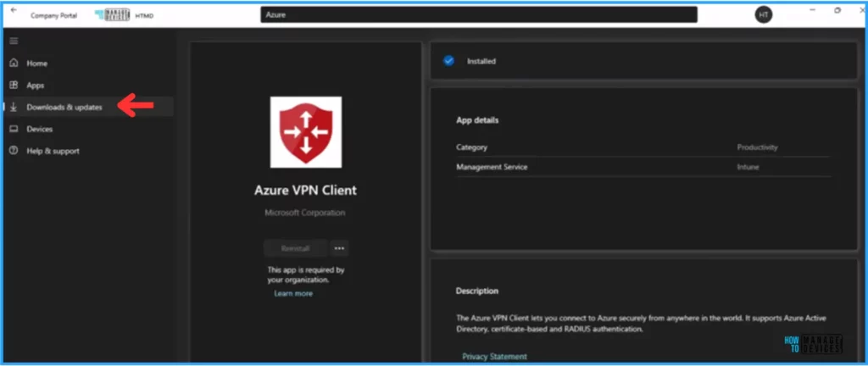Click the Apps grid icon
The image size is (868, 366).
click(x=14, y=85)
